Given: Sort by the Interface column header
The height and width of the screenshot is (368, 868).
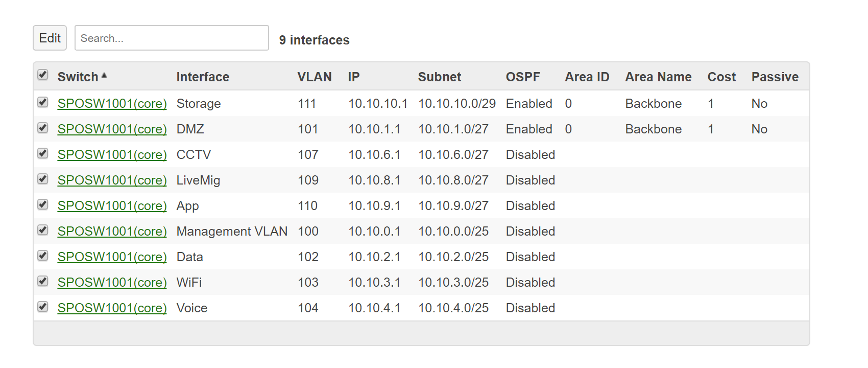Looking at the screenshot, I should tap(203, 77).
